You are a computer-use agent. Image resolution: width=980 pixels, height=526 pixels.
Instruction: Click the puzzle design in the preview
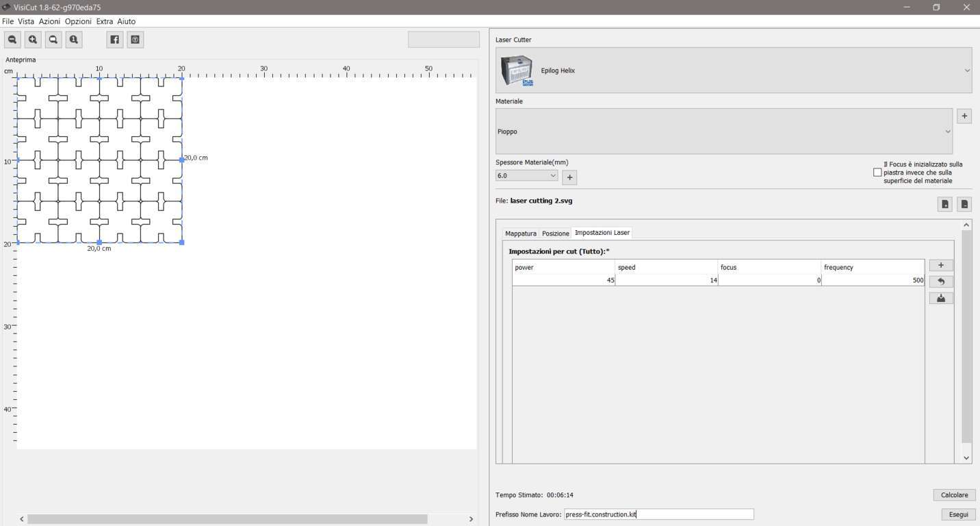coord(99,160)
